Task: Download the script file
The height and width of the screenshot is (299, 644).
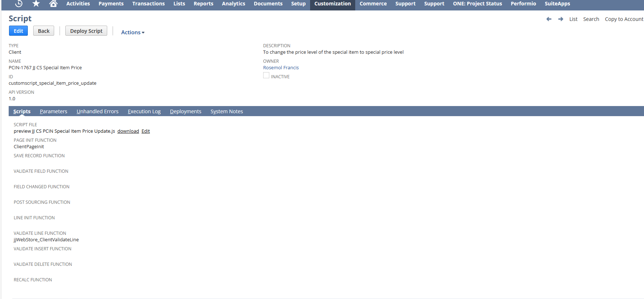Action: (128, 131)
